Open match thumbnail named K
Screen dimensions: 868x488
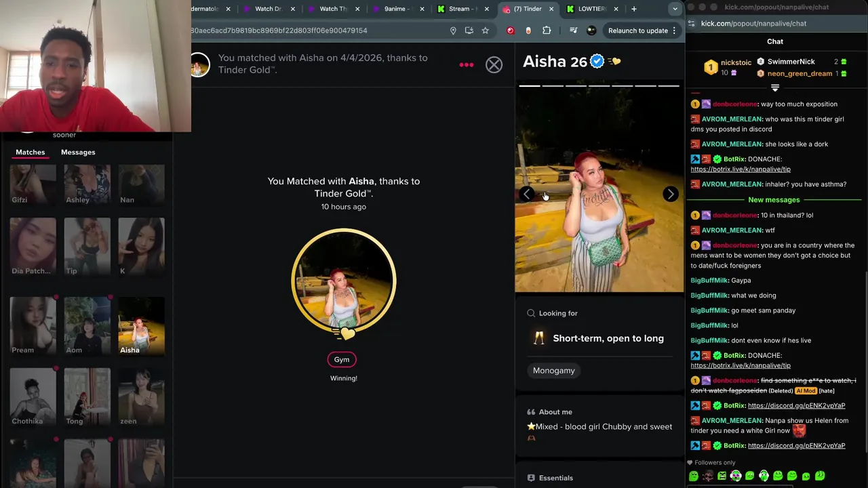tap(141, 247)
